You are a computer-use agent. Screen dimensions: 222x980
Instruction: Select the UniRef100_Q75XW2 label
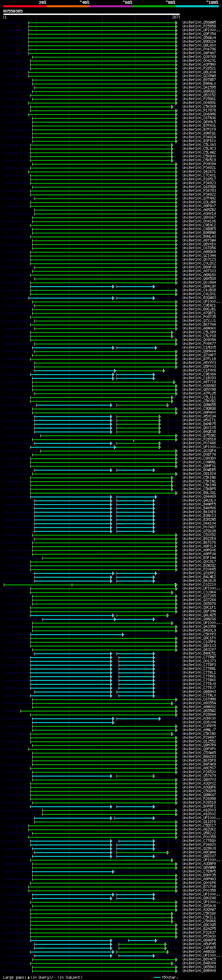[x=199, y=435]
